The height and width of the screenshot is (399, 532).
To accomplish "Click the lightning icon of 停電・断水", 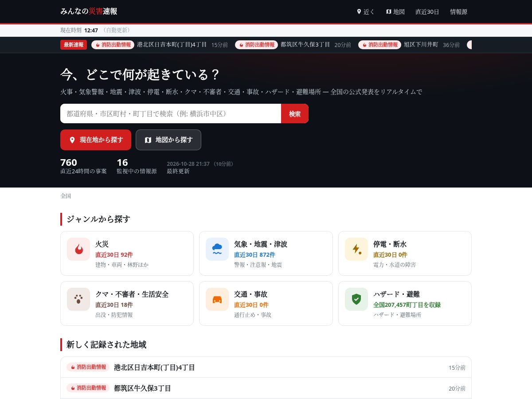I will click(356, 249).
